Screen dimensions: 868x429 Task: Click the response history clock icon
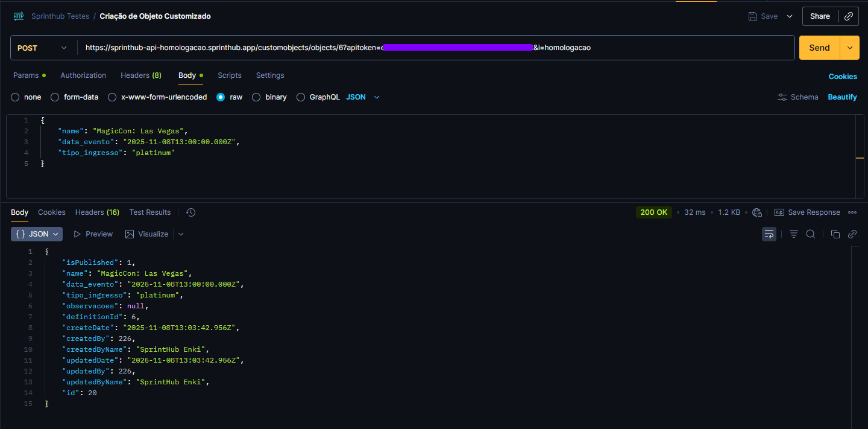point(190,212)
